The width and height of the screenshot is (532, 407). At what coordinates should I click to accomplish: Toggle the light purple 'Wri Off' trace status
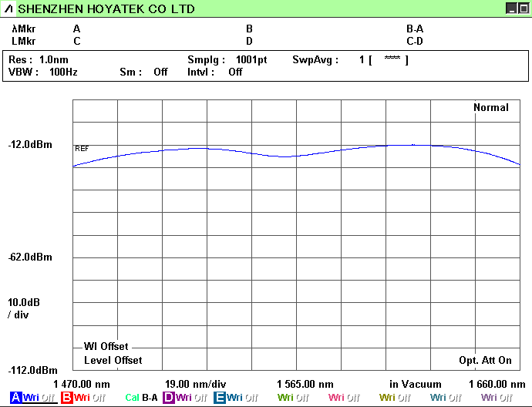point(497,397)
